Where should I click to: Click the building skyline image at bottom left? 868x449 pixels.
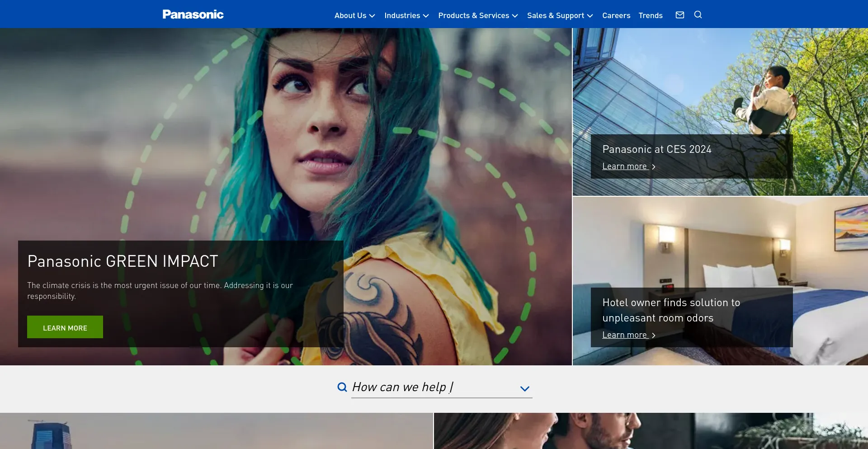[217, 431]
